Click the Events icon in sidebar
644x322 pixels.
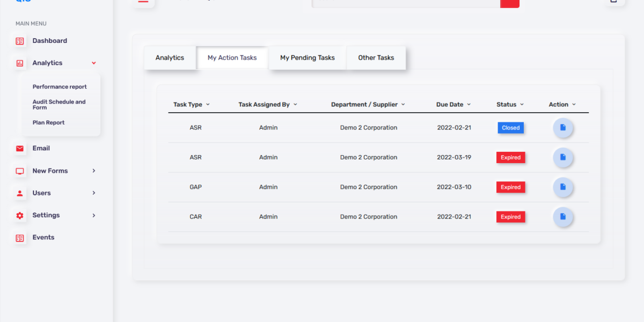pyautogui.click(x=20, y=238)
